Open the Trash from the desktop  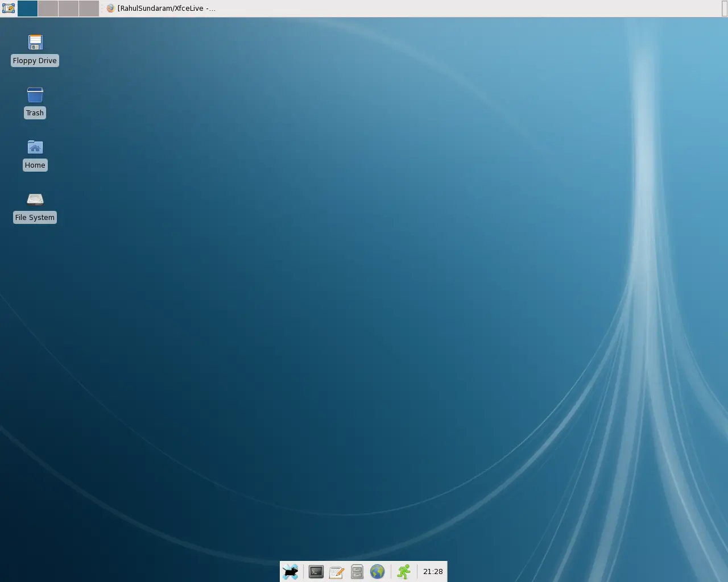tap(35, 94)
